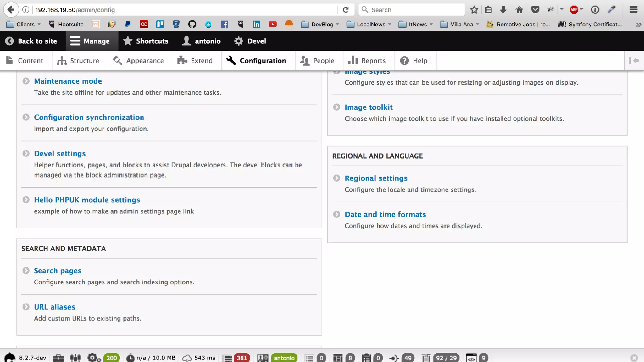Click the browser reload icon

click(x=346, y=10)
